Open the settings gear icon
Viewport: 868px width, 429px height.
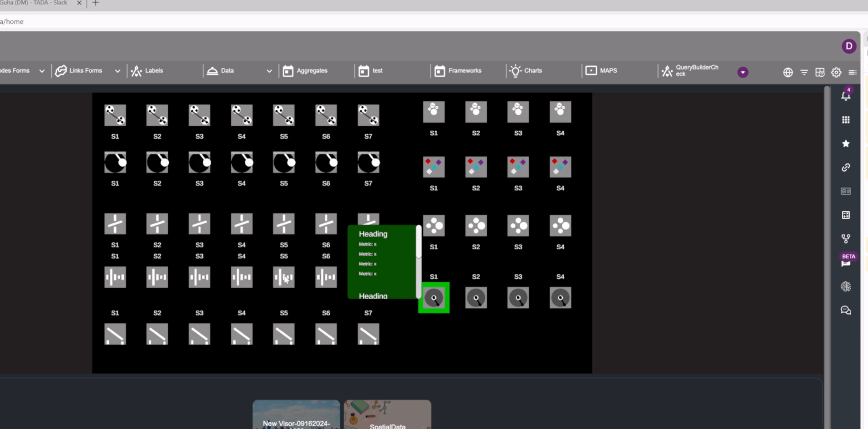836,72
